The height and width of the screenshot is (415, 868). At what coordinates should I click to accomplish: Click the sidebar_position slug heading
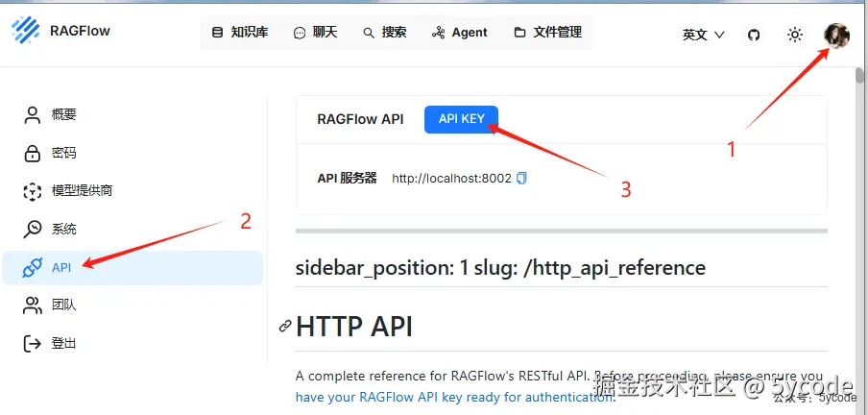(x=500, y=268)
